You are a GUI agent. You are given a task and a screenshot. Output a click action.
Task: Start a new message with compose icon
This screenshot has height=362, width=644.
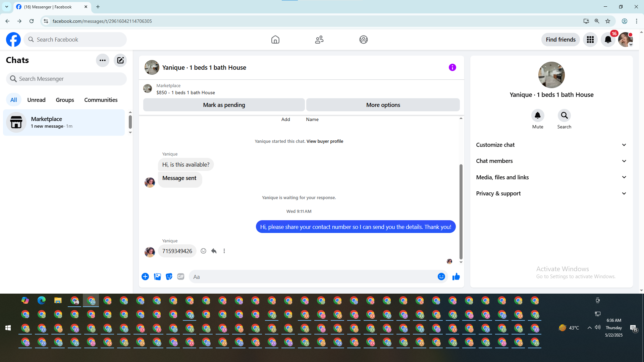pyautogui.click(x=120, y=60)
